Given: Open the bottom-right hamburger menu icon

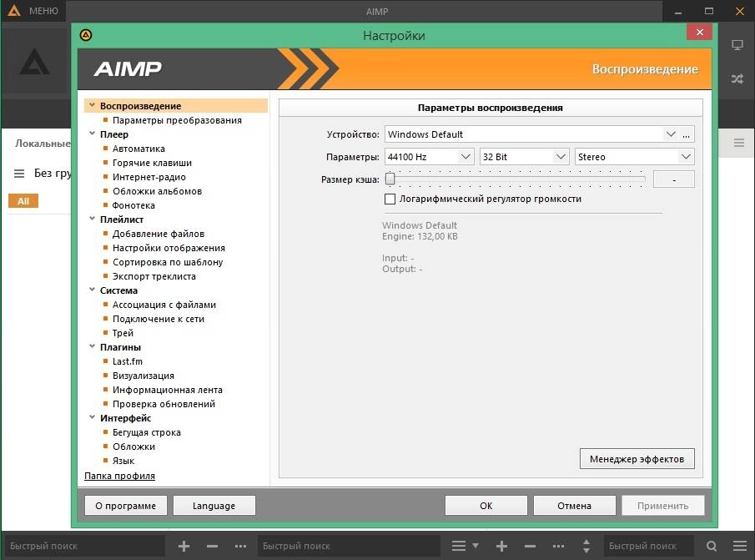Looking at the screenshot, I should pos(740,546).
